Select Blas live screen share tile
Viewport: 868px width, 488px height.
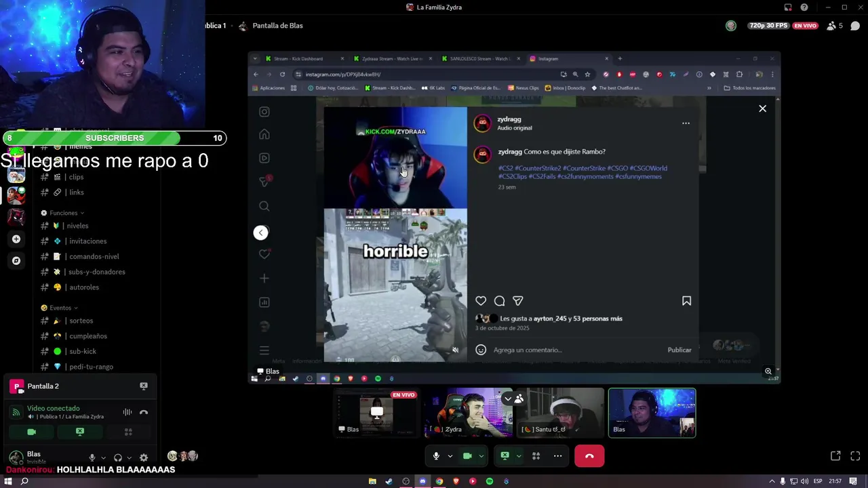coord(376,413)
